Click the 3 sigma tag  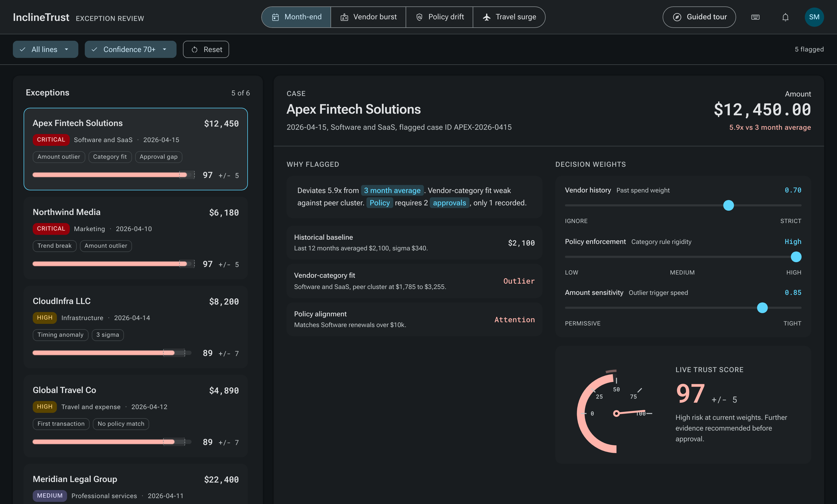tap(108, 335)
